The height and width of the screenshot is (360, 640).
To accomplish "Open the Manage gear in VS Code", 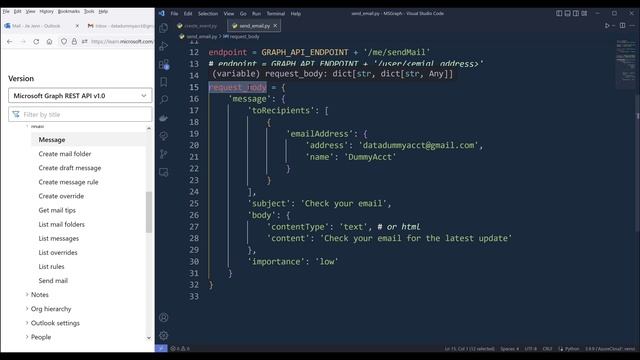I will (164, 335).
